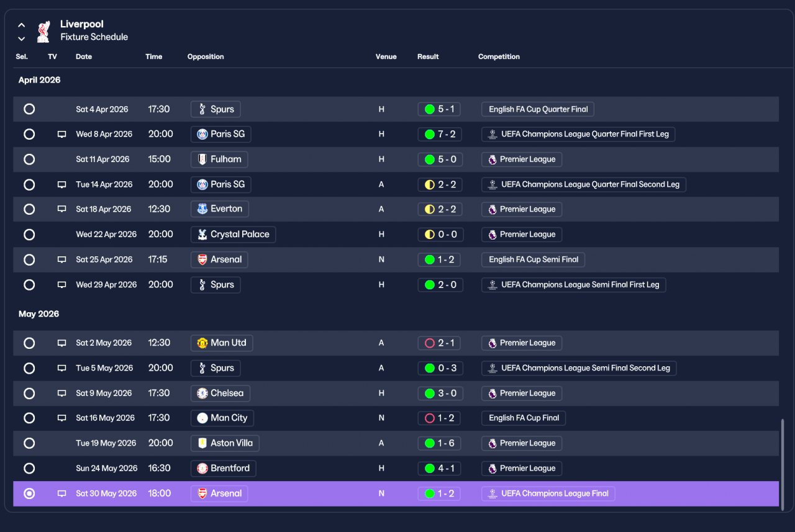Click the up chevron beside Liverpool
Viewport: 795px width, 532px height.
(x=22, y=25)
